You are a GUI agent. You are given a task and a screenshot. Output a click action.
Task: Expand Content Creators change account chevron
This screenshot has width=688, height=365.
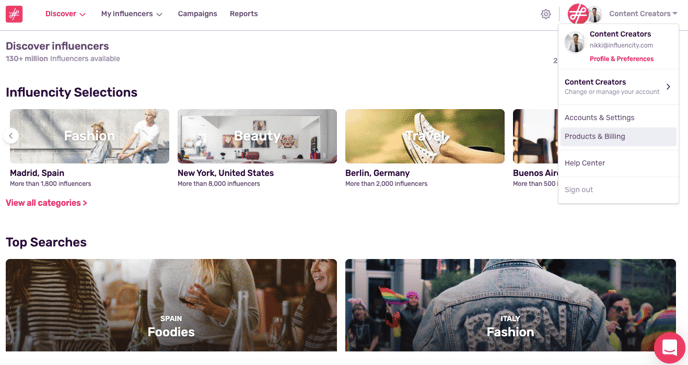tap(668, 86)
